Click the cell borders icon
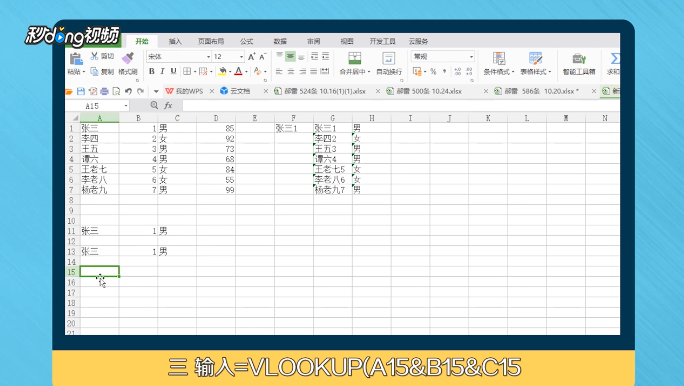 tap(187, 71)
